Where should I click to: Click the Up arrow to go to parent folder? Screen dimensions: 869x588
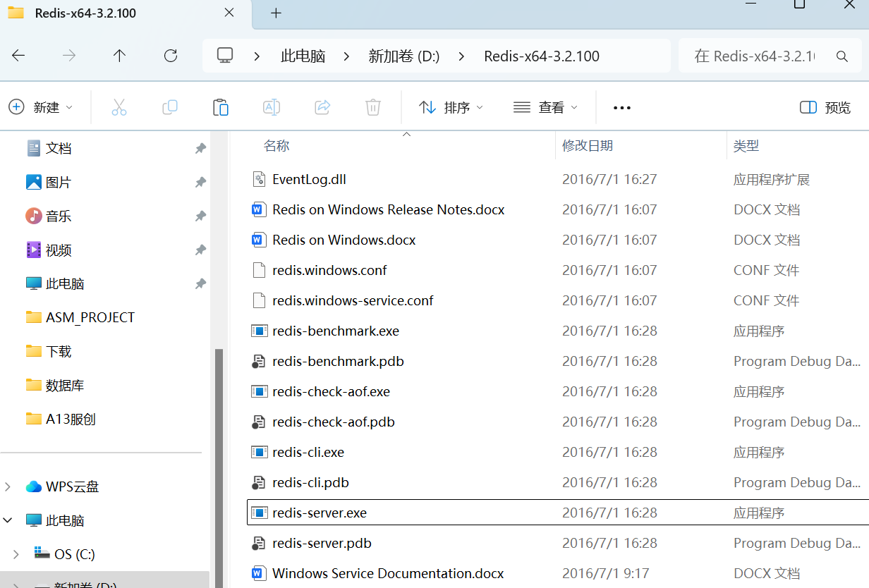(120, 55)
